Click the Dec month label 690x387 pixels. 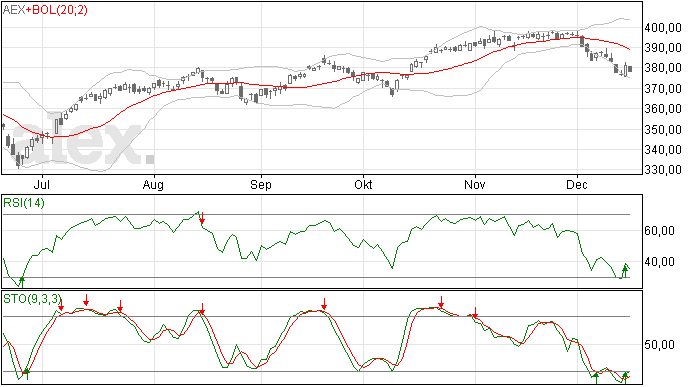coord(577,184)
